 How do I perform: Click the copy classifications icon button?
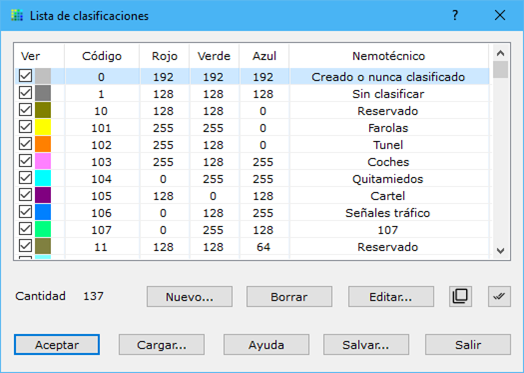(x=460, y=296)
